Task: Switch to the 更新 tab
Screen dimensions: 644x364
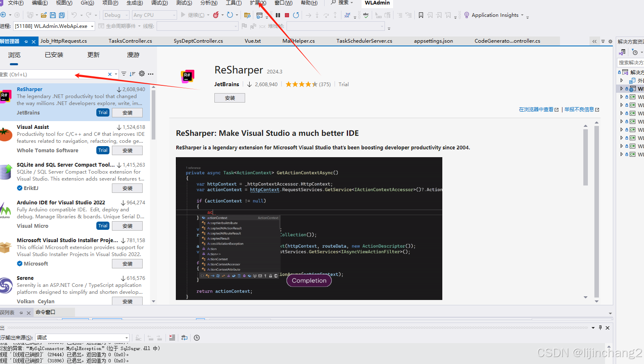Action: point(93,55)
